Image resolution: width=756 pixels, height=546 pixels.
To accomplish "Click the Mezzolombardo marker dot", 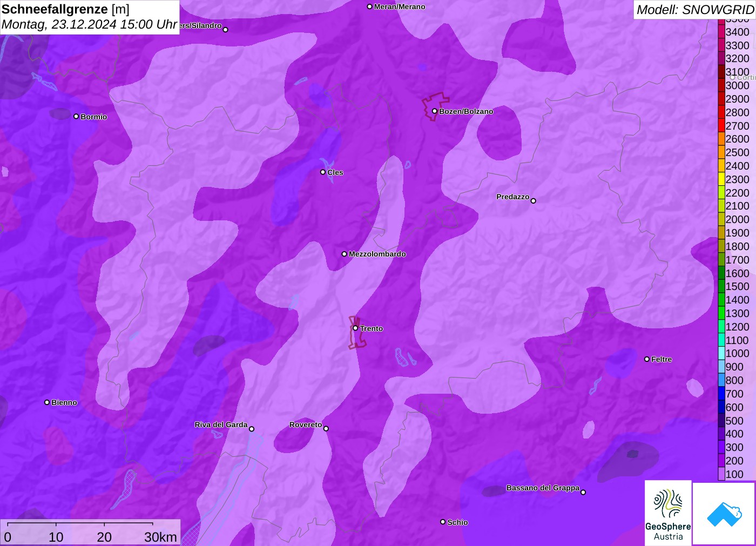I will tap(345, 254).
